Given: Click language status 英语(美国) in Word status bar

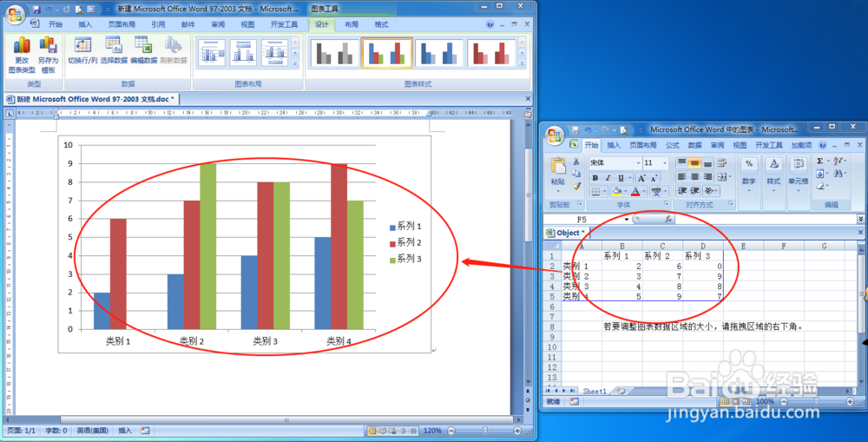Looking at the screenshot, I should 93,431.
